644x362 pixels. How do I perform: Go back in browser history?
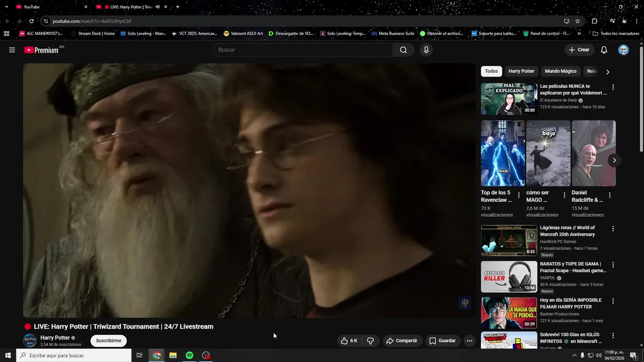pos(7,21)
